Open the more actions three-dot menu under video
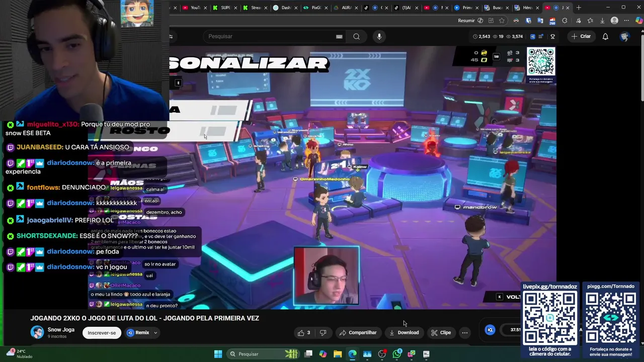 (x=465, y=332)
